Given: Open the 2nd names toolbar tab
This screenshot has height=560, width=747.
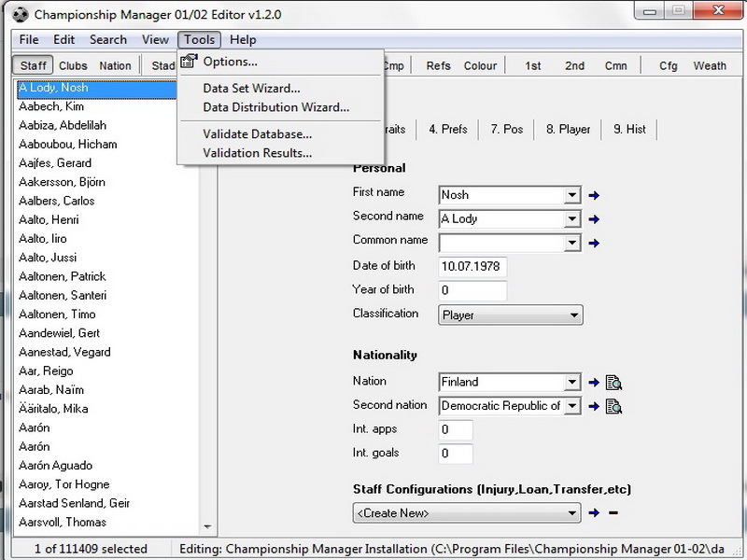Looking at the screenshot, I should 574,65.
